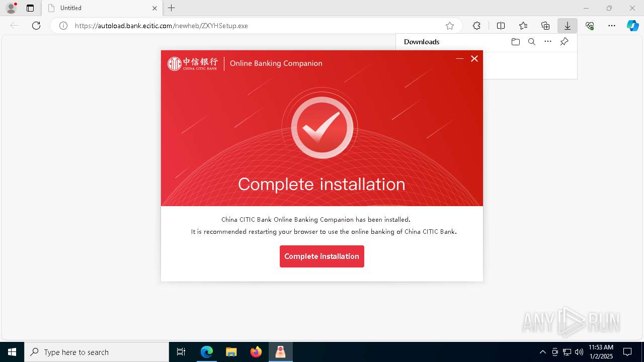Screen dimensions: 644x362
Task: Open network status tray icon
Action: tap(567, 352)
